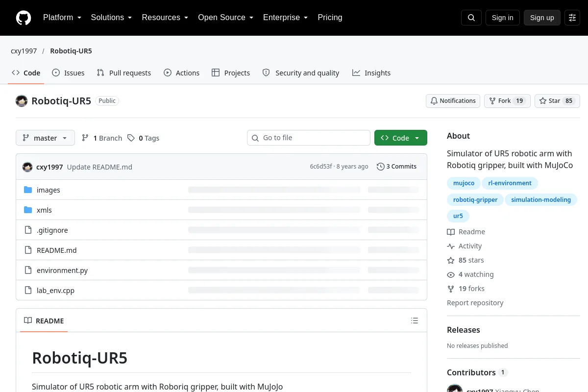Expand the Solutions menu
588x392 pixels.
pyautogui.click(x=111, y=18)
